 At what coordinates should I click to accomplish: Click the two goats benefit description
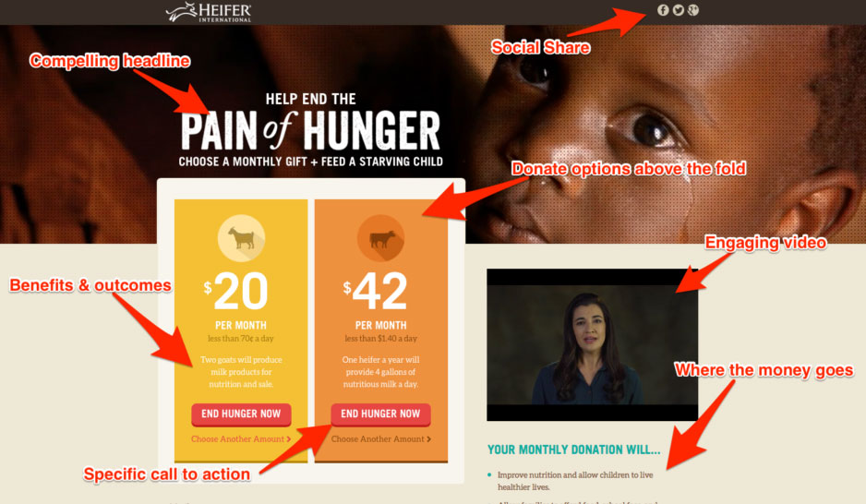(241, 371)
